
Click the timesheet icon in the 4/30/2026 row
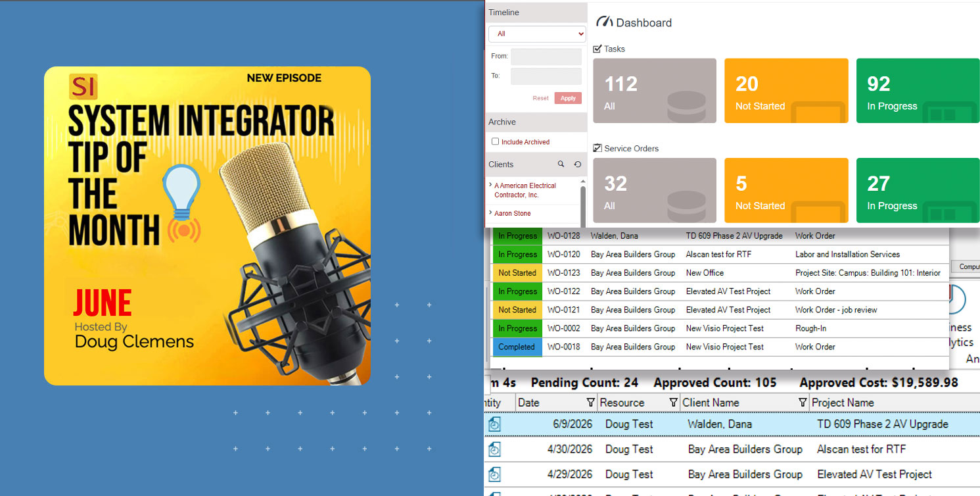[x=494, y=449]
